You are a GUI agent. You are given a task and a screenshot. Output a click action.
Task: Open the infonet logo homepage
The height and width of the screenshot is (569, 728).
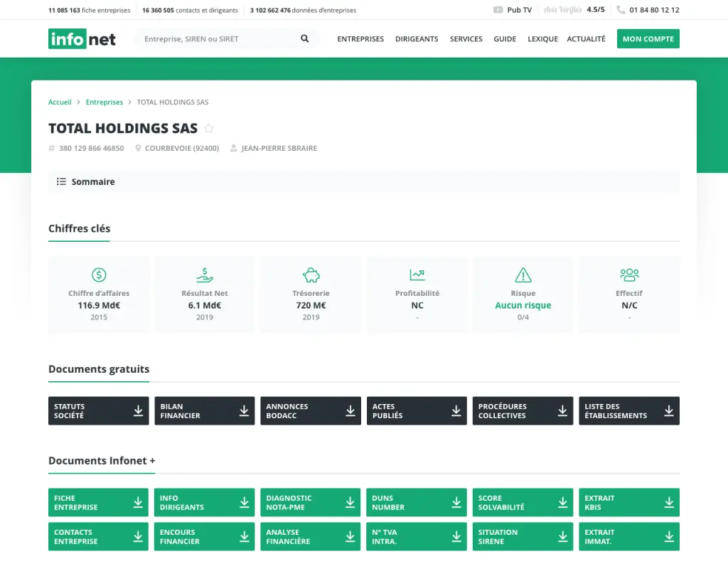pyautogui.click(x=82, y=39)
